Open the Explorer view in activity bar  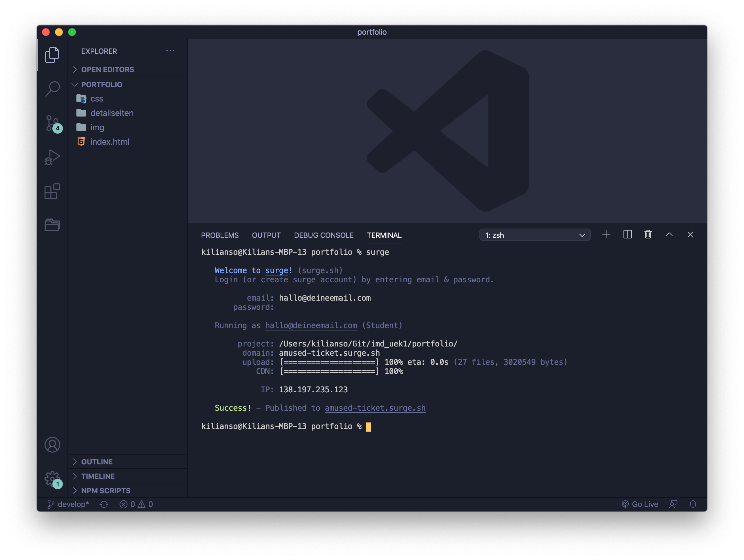pos(52,55)
